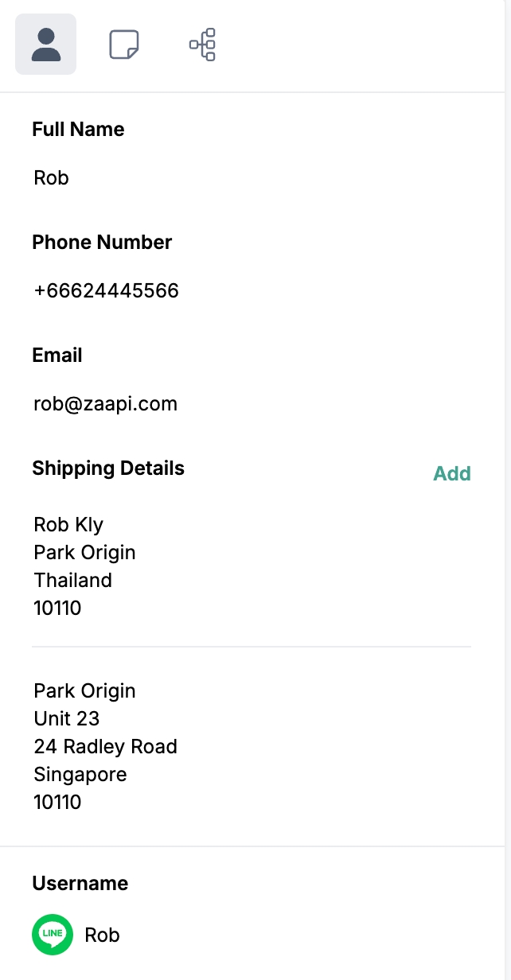Open the hierarchy tree diagram tab
Image resolution: width=511 pixels, height=980 pixels.
click(x=202, y=45)
